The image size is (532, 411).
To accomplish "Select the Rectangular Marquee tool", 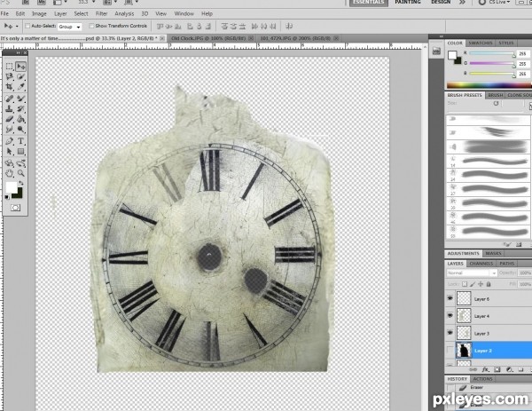I will (x=9, y=67).
